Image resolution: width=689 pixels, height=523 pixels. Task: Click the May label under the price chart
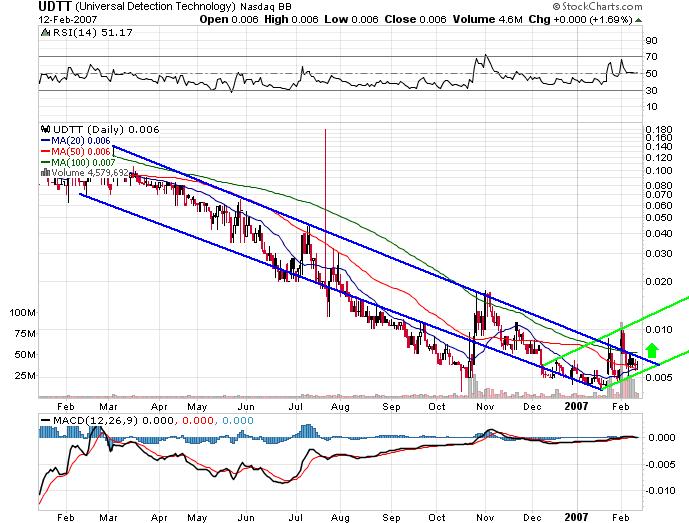197,407
